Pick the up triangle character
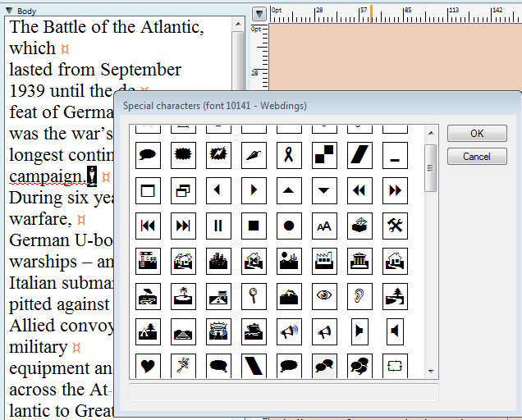The width and height of the screenshot is (522, 420). [289, 190]
